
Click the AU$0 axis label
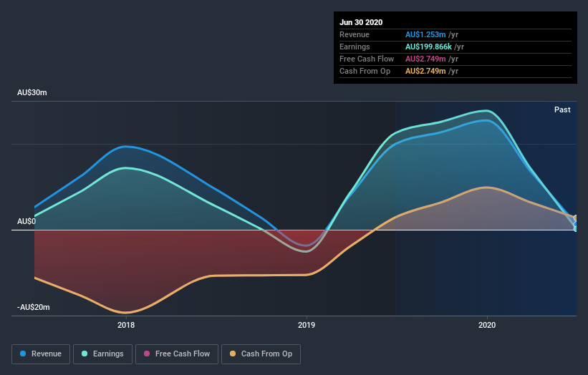(26, 221)
